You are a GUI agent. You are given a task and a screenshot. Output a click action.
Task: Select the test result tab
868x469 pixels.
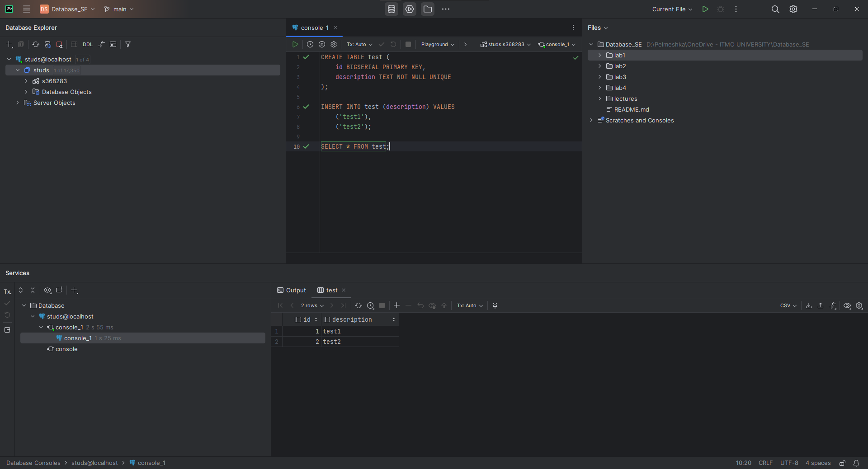point(332,290)
